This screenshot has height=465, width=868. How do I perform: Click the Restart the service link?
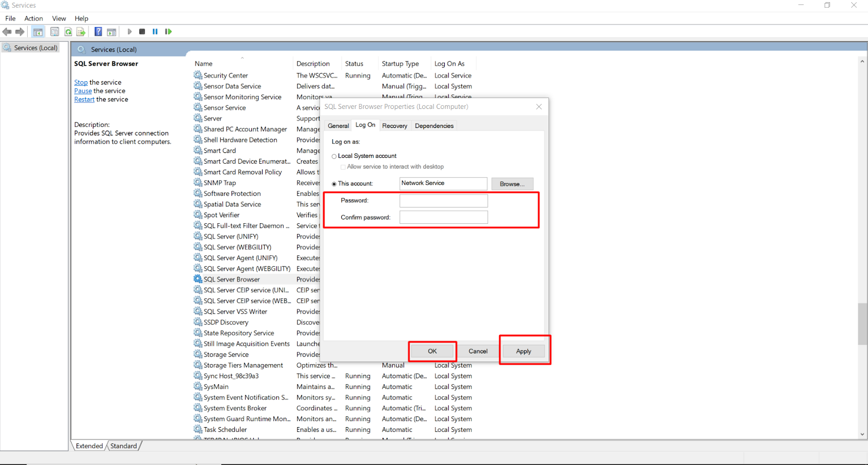pyautogui.click(x=85, y=100)
